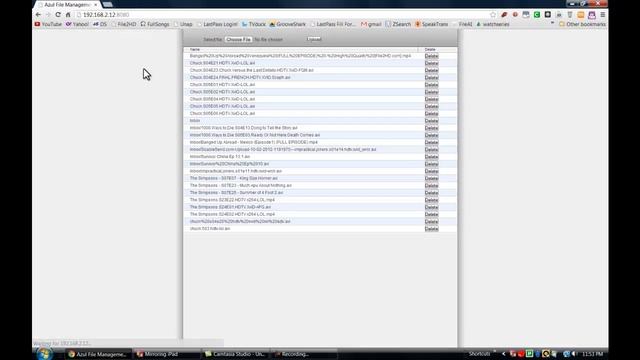Viewport: 640px width, 360px height.
Task: Delete the last chuck.503.hdtv-lol.avi file
Action: point(431,229)
